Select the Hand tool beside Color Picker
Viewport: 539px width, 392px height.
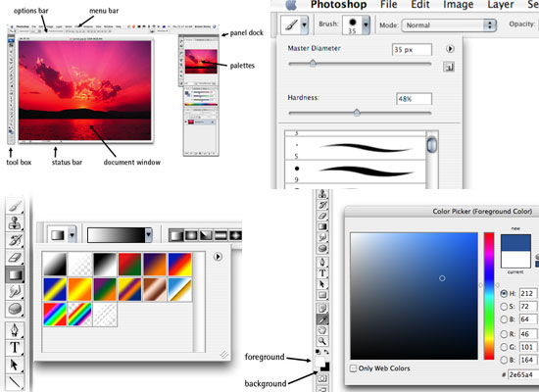click(x=322, y=330)
